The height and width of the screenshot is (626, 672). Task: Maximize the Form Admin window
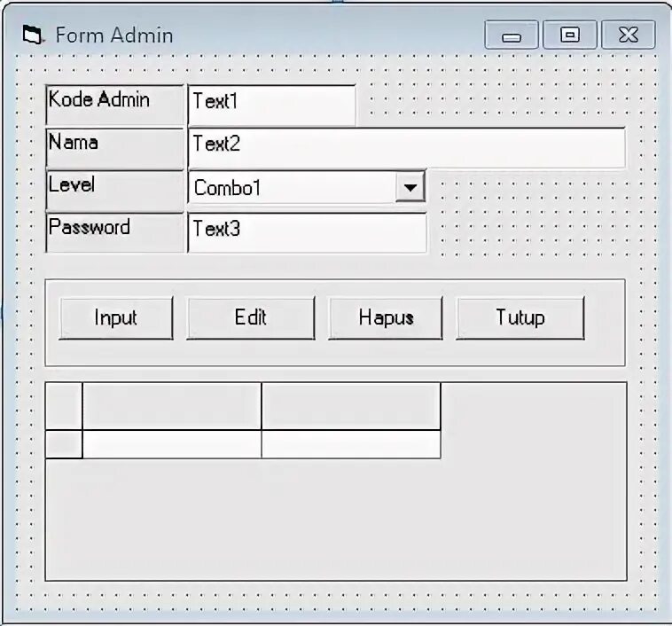coord(570,35)
